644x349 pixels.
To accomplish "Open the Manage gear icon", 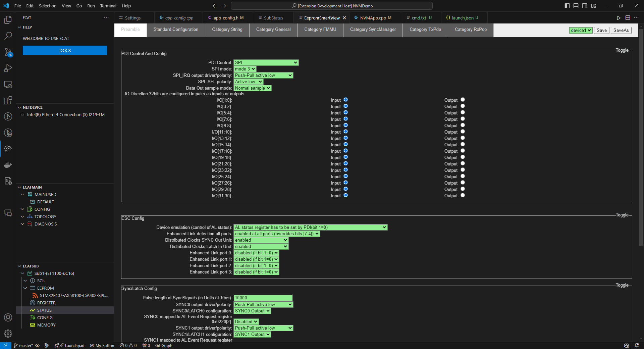I will (x=8, y=333).
